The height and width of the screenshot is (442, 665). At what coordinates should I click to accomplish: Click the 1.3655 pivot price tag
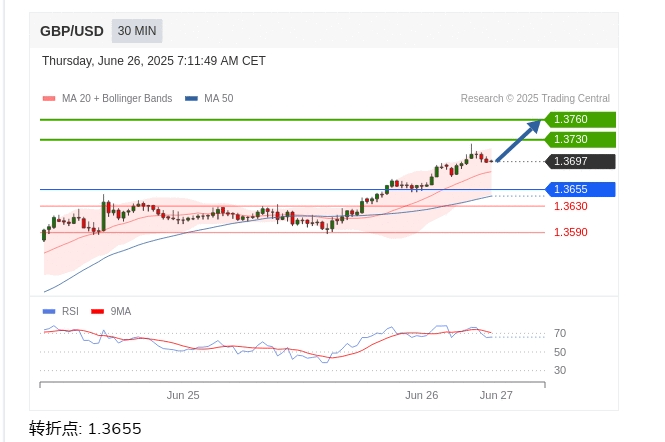(x=580, y=189)
